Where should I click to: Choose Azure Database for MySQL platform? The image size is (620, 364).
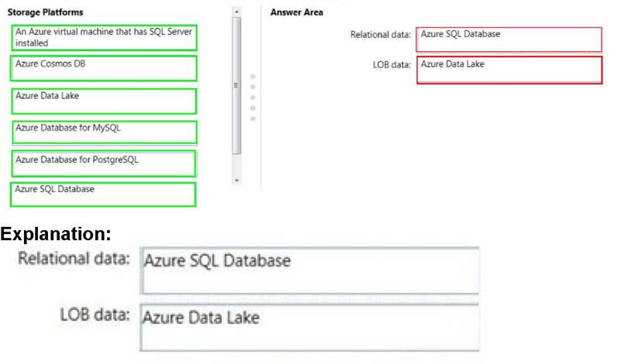click(x=105, y=132)
